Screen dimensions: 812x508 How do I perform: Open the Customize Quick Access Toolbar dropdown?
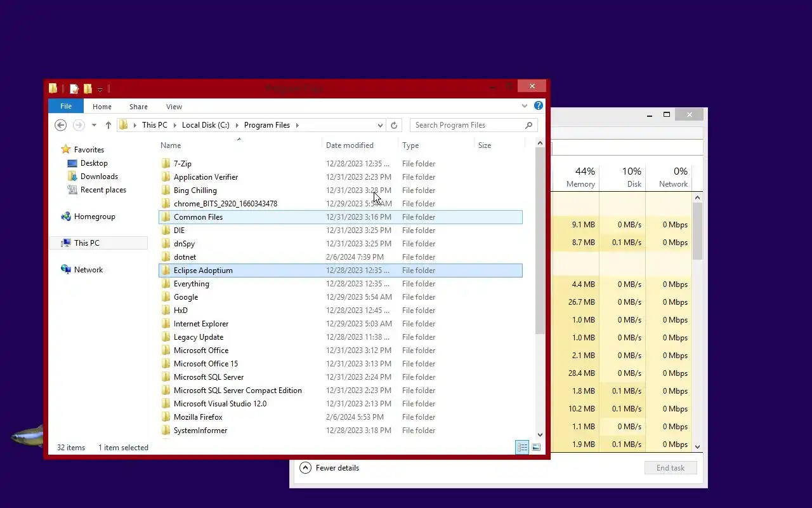(x=100, y=90)
